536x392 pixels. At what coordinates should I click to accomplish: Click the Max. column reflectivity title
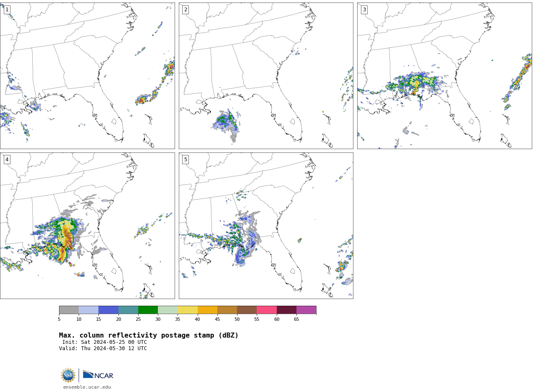(x=149, y=335)
